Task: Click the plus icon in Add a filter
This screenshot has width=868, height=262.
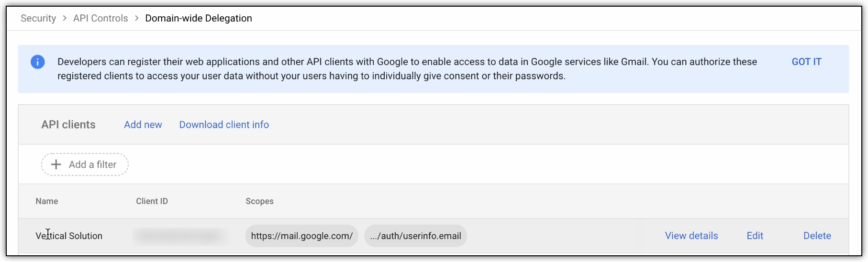Action: tap(56, 164)
